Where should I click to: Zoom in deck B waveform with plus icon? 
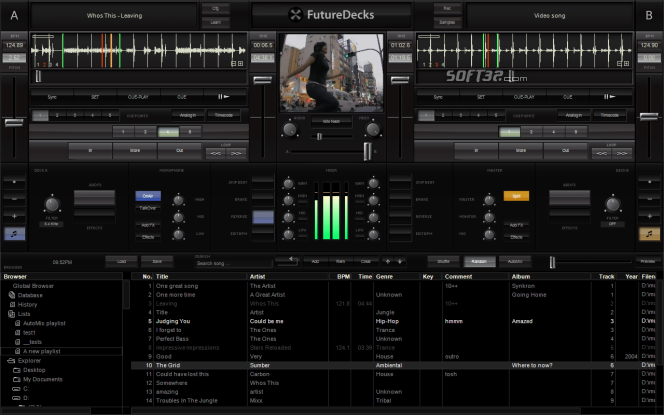[626, 64]
